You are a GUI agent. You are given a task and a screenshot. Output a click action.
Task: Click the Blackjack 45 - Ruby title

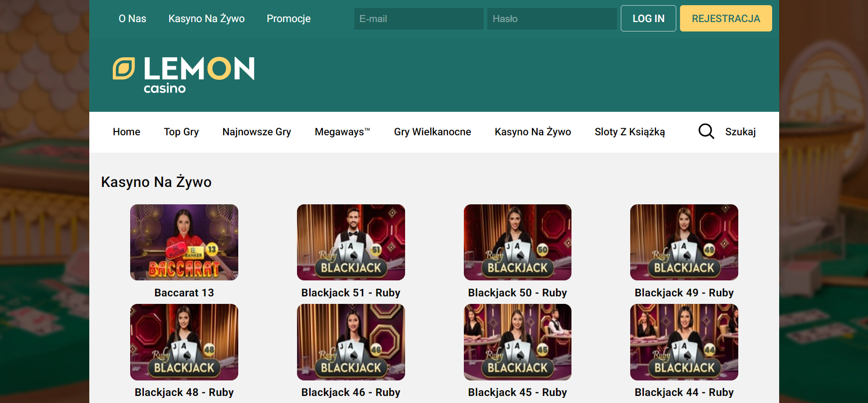(517, 392)
